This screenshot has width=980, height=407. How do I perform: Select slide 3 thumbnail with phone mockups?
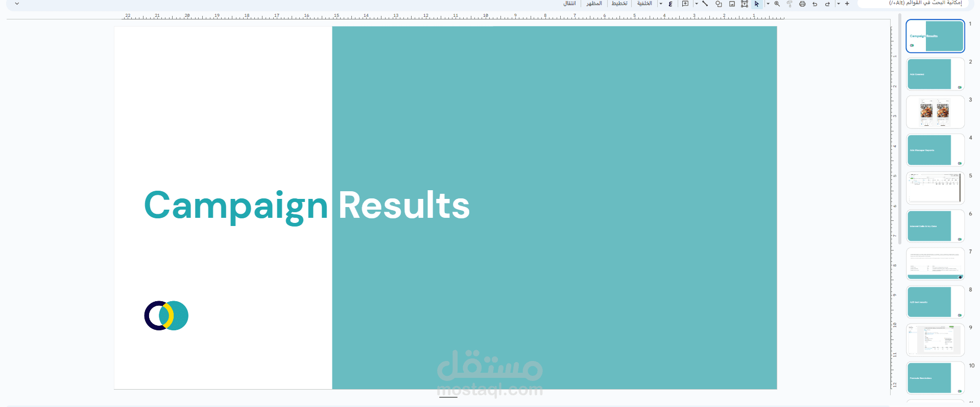click(935, 112)
